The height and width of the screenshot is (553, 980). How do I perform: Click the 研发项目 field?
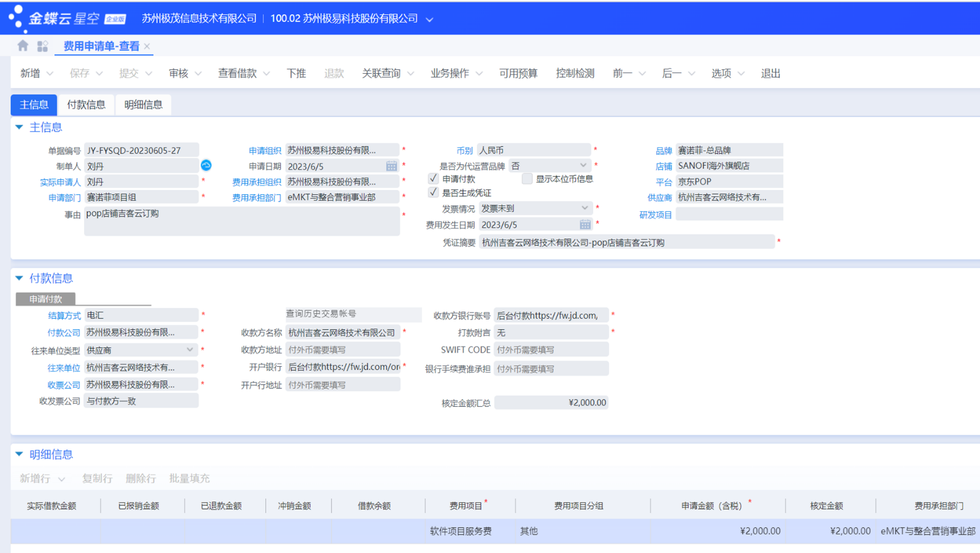(729, 214)
